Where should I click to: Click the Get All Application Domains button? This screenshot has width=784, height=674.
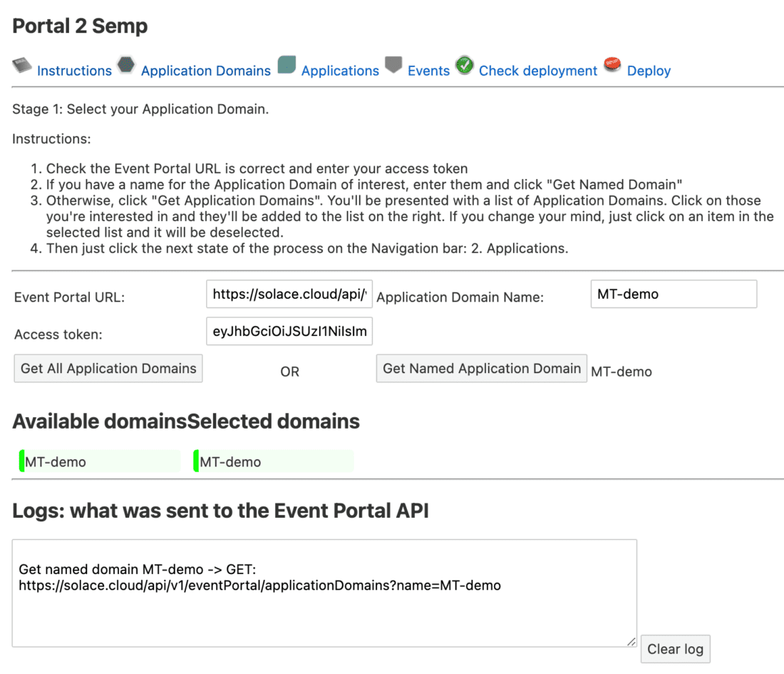108,368
